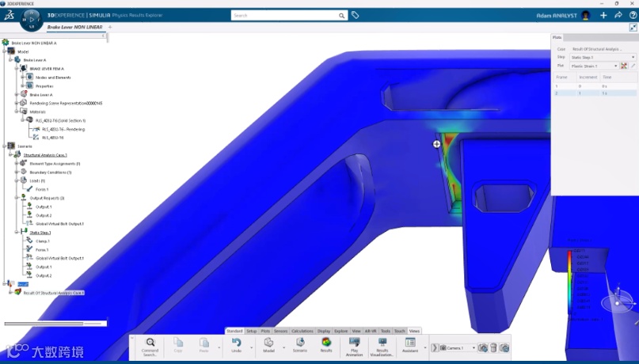Switch to the Plots action bar tab
This screenshot has height=364, width=639.
(265, 331)
